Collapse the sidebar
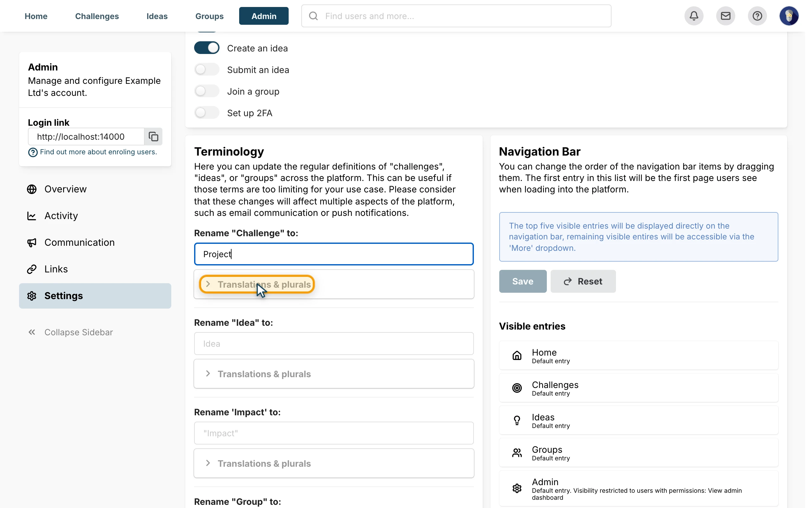This screenshot has width=812, height=508. pyautogui.click(x=70, y=332)
